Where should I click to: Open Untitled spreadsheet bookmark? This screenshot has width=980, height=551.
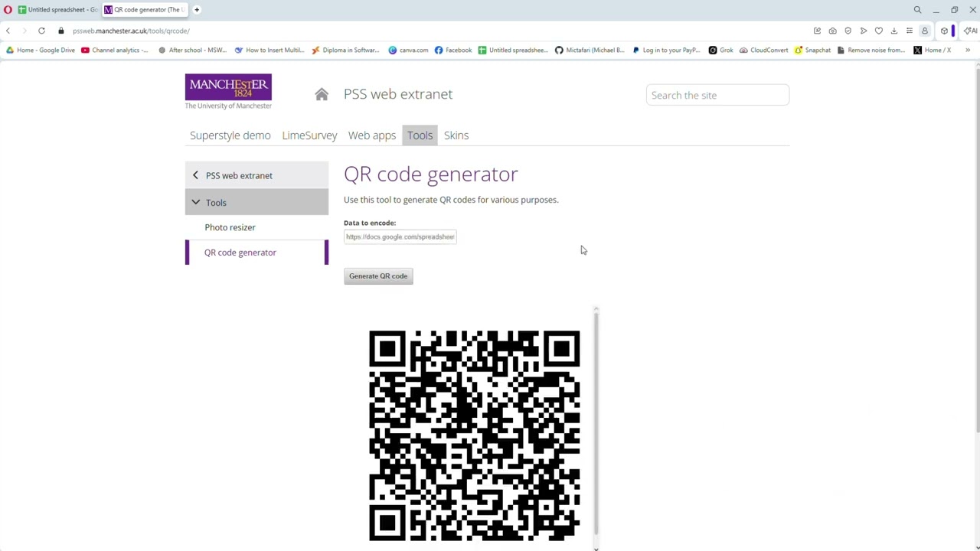coord(513,51)
